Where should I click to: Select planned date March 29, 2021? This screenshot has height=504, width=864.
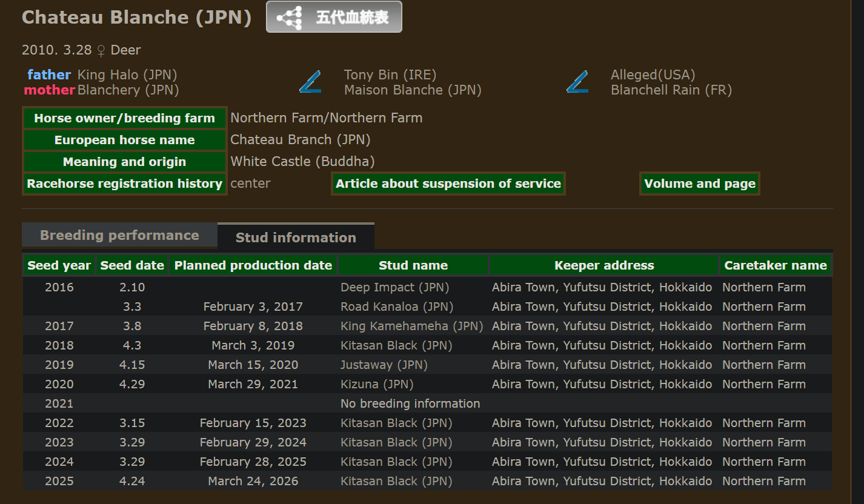[253, 384]
